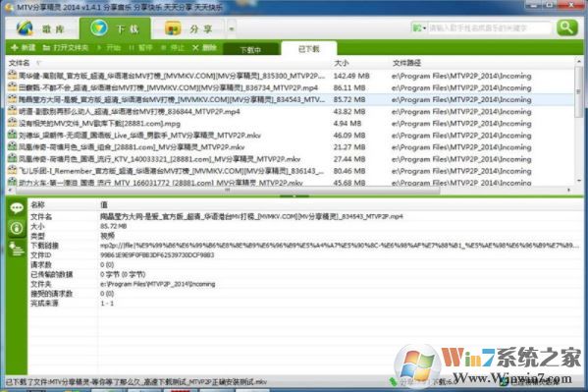
Task: Open the file info panel icon
Action: (17, 228)
